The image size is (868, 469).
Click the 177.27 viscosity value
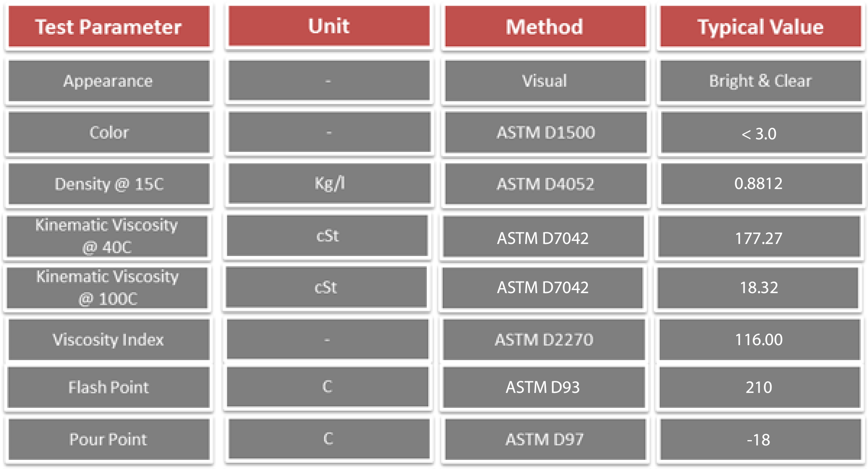tap(759, 238)
